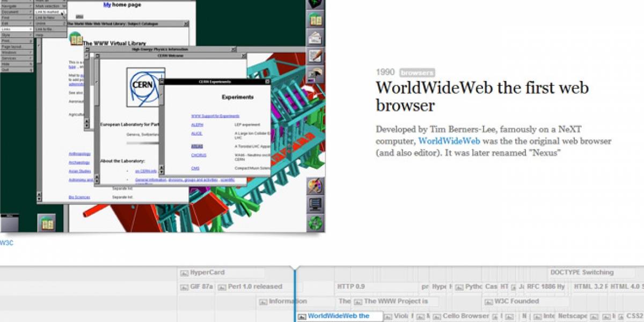
Task: Select the highlighted 'WorldWideWeb the' timeline entry
Action: coord(339,316)
